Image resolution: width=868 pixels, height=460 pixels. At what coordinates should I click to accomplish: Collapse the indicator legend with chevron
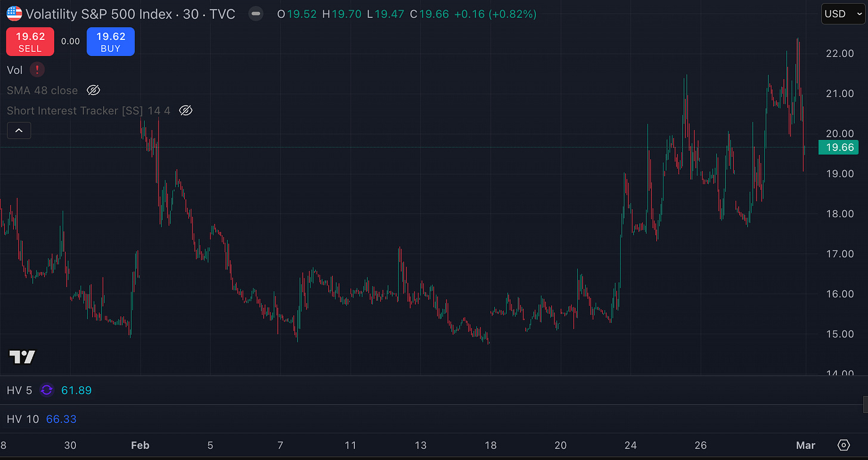point(19,130)
